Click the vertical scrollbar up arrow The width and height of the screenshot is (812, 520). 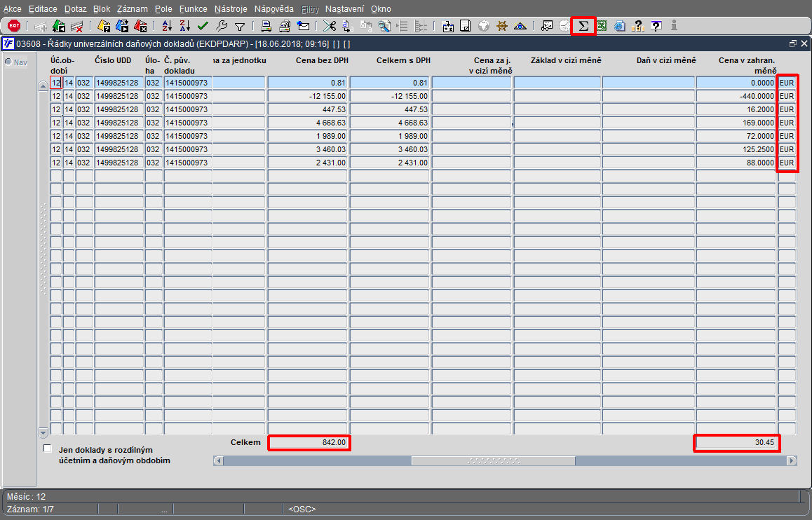pyautogui.click(x=43, y=86)
